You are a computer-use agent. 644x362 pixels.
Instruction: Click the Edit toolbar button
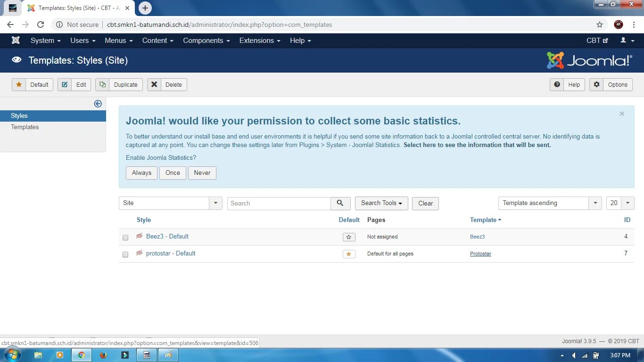click(x=74, y=85)
